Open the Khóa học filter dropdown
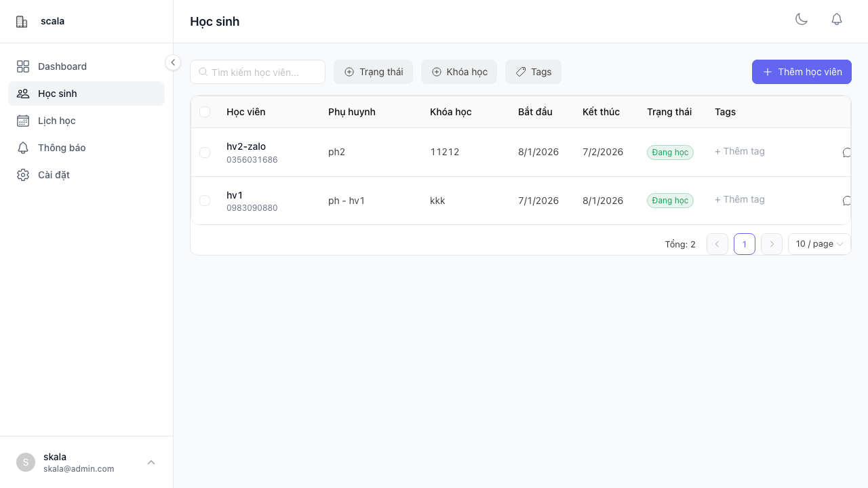 click(459, 72)
